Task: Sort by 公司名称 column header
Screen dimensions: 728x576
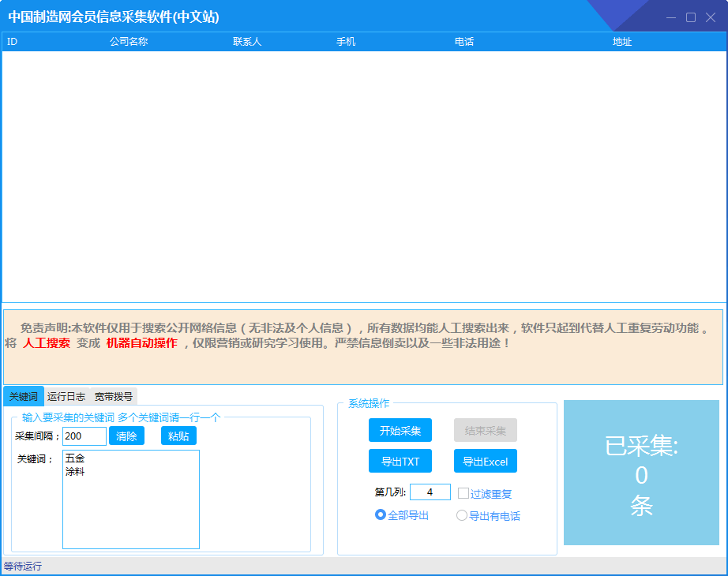Action: point(129,42)
